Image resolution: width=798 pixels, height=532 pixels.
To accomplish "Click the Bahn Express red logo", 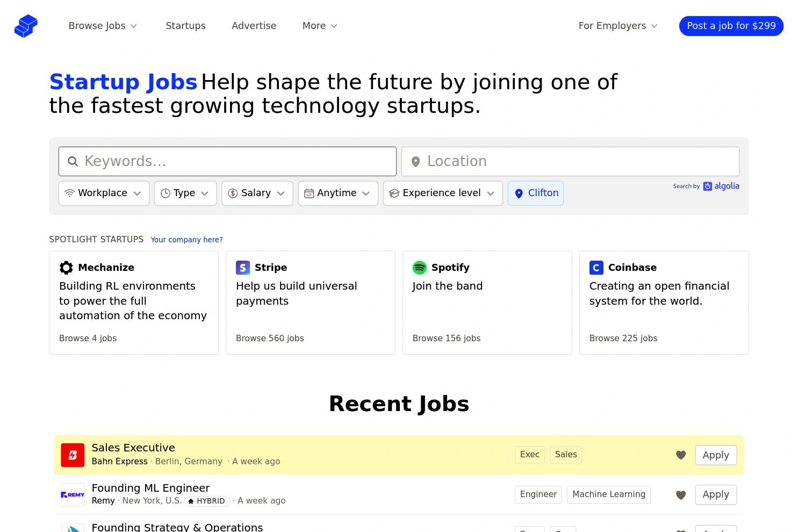I will (73, 455).
